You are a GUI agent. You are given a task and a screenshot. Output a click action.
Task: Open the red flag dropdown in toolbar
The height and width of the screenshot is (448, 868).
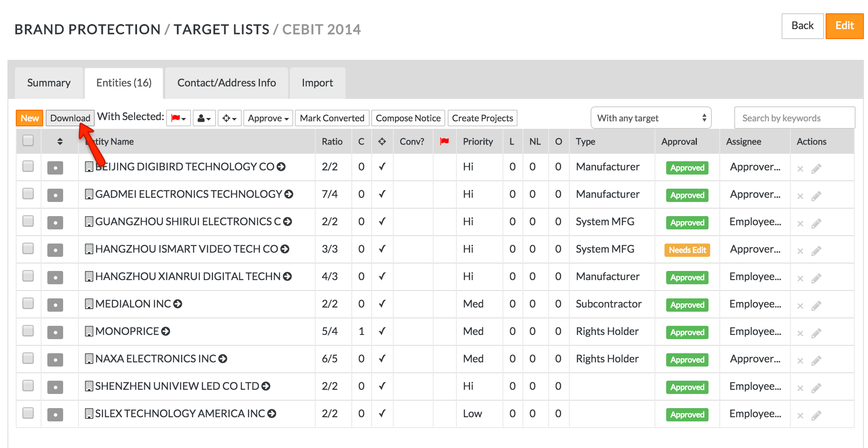pos(179,118)
